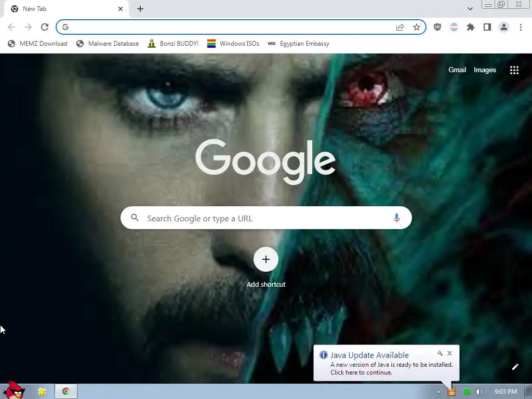Open Google Images link
This screenshot has height=399, width=532.
pyautogui.click(x=485, y=70)
